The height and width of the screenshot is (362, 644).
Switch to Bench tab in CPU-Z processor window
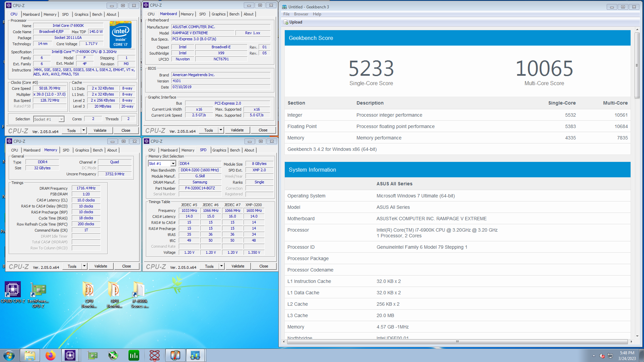97,14
